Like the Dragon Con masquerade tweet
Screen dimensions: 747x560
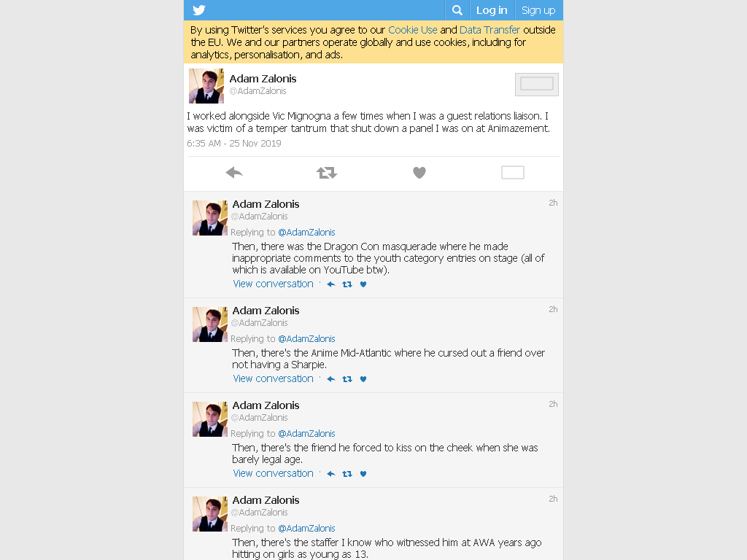tap(363, 284)
